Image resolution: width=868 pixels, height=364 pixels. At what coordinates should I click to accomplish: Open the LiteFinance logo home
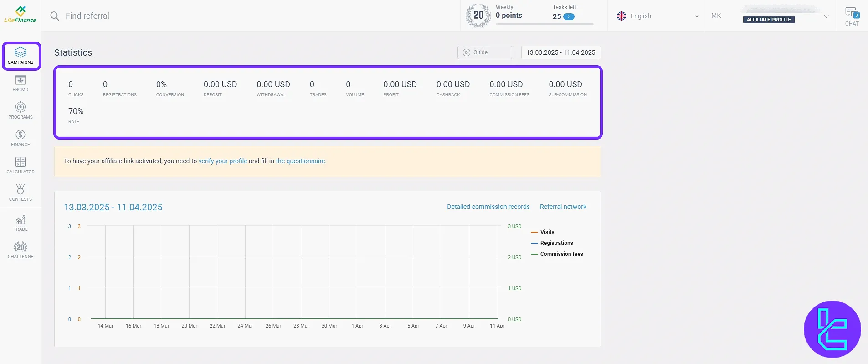pyautogui.click(x=21, y=15)
